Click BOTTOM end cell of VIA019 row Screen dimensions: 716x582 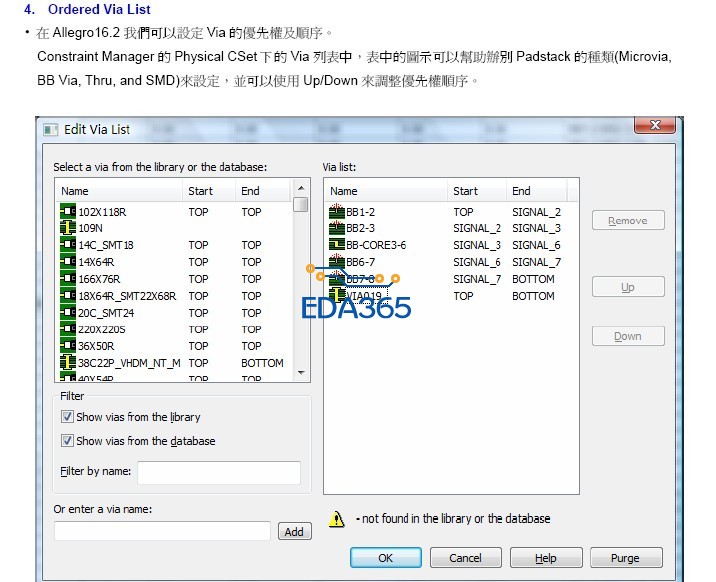[533, 296]
